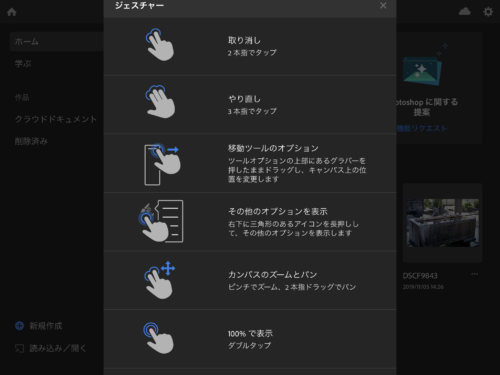This screenshot has height=375, width=500.
Task: Click the move tool options drag icon
Action: pos(162,164)
